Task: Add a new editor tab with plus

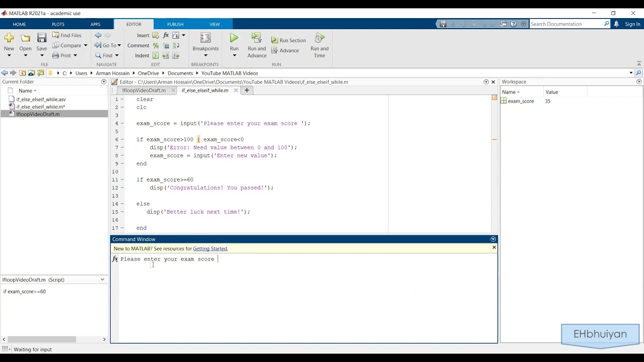Action: click(x=247, y=90)
